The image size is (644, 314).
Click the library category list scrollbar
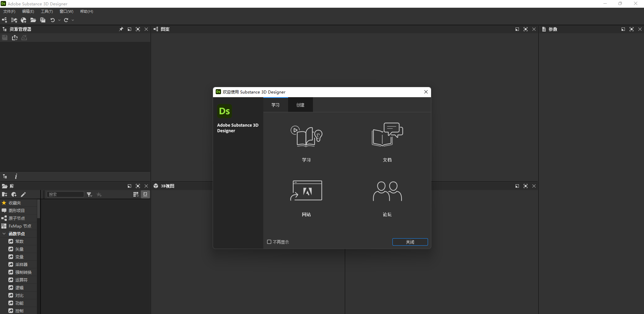coord(39,209)
